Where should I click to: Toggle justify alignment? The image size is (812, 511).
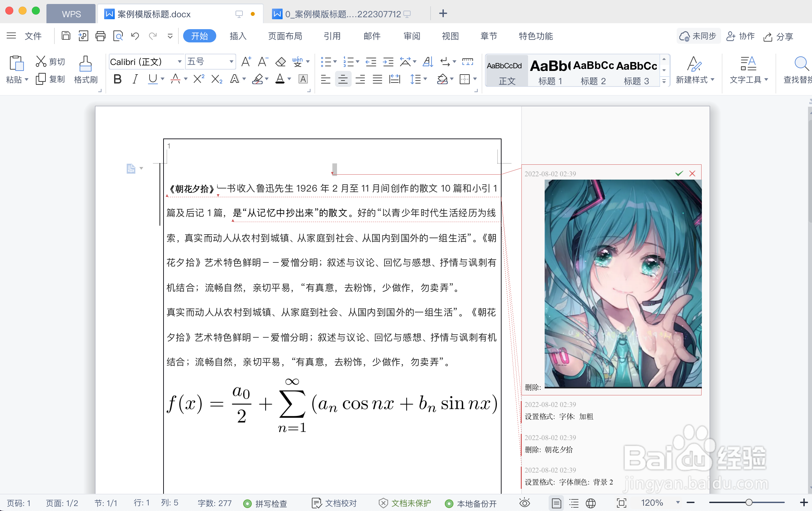[x=377, y=80]
